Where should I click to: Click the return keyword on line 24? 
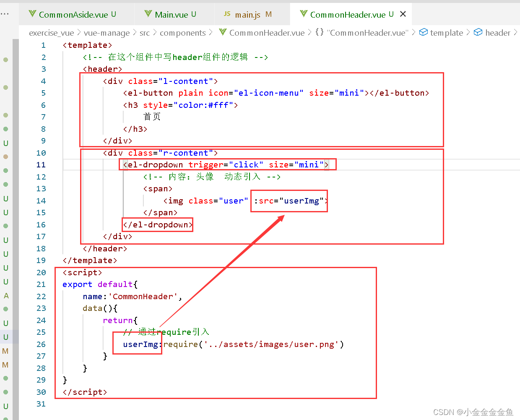(117, 321)
